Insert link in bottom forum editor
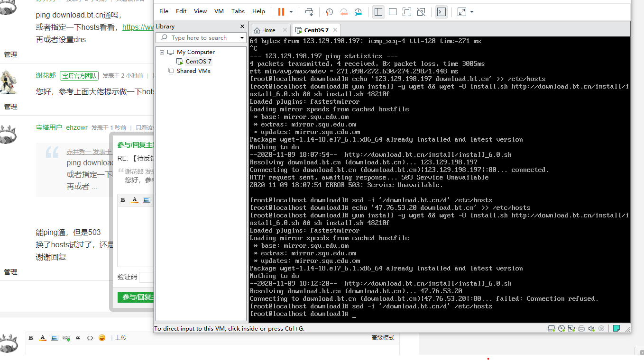The width and height of the screenshot is (644, 360). pos(66,338)
